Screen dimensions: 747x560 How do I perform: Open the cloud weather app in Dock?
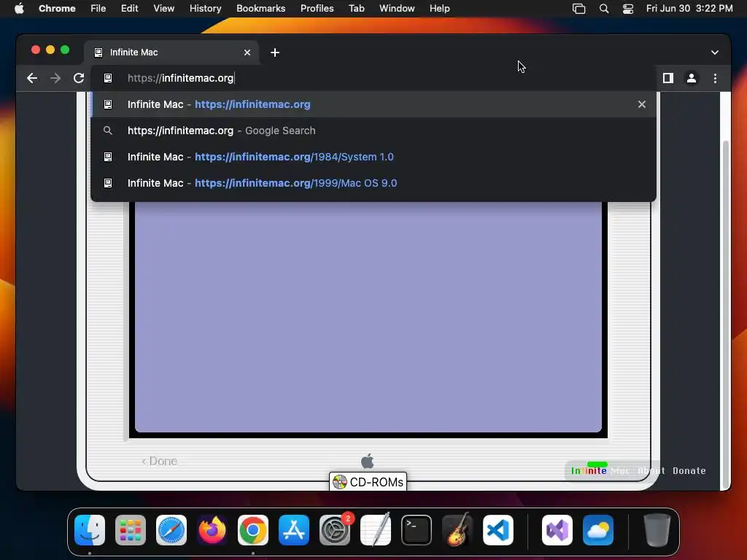598,530
